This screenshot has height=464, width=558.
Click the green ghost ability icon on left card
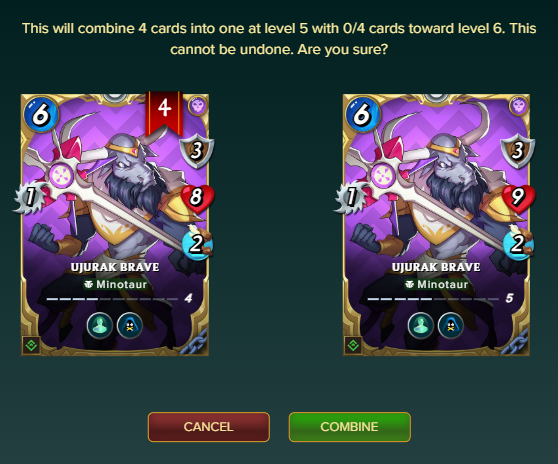click(x=100, y=326)
